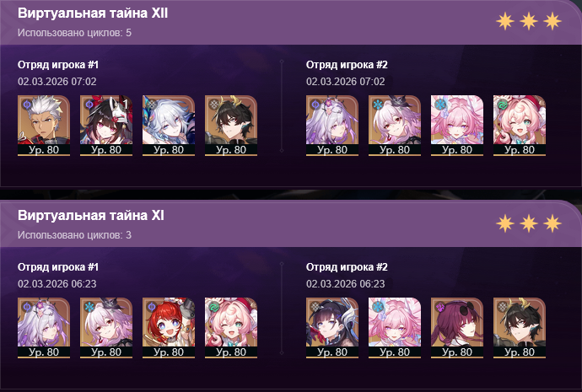The height and width of the screenshot is (392, 582).
Task: Click the Отряд игрока #2 label in stage XI
Action: pyautogui.click(x=347, y=267)
